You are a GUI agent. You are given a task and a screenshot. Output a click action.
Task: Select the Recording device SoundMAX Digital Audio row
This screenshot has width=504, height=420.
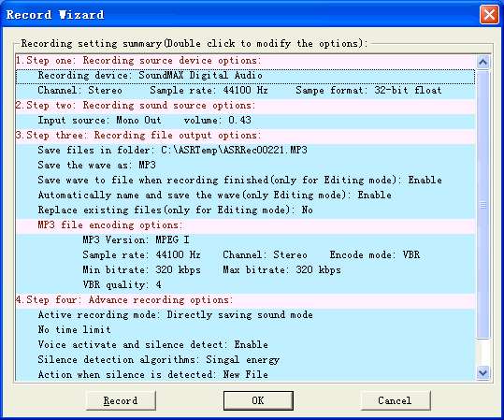pos(245,76)
